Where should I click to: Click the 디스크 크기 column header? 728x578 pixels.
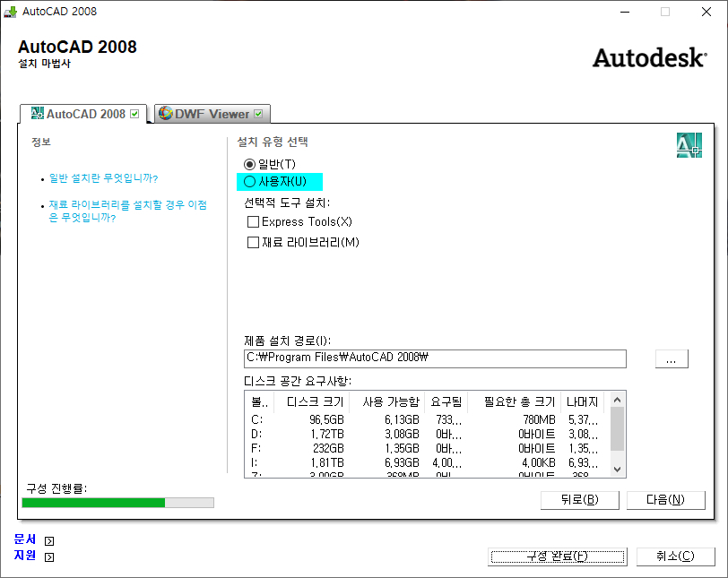pyautogui.click(x=312, y=401)
